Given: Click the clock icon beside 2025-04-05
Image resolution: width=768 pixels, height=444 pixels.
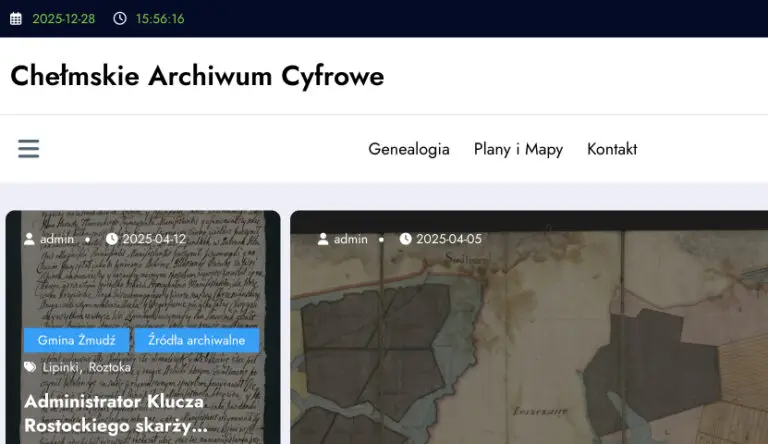Looking at the screenshot, I should pos(406,239).
